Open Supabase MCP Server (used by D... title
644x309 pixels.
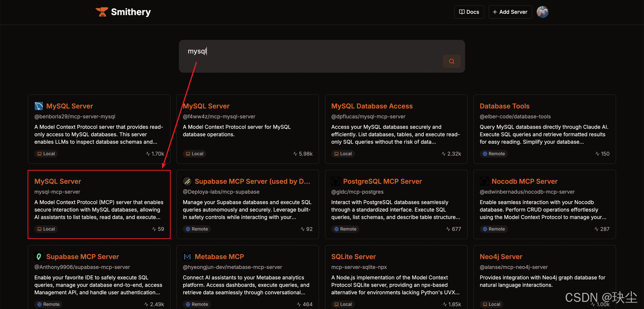[252, 181]
